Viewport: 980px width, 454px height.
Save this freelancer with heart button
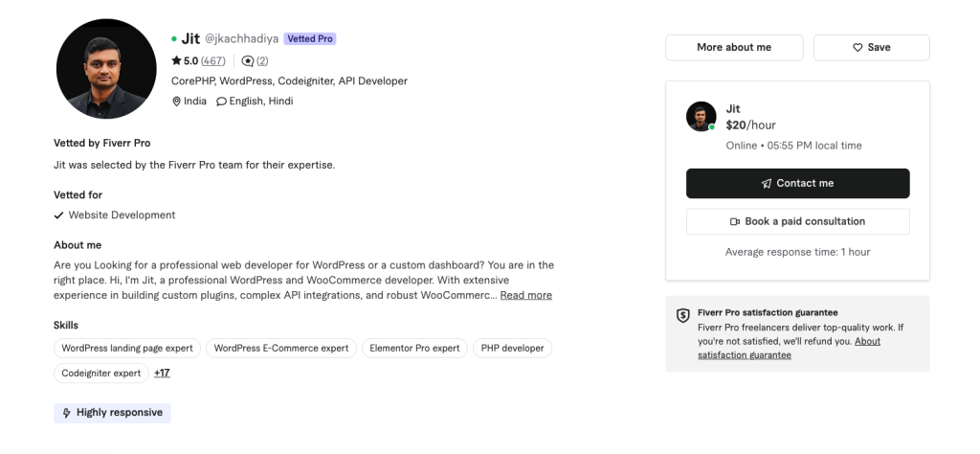coord(871,48)
